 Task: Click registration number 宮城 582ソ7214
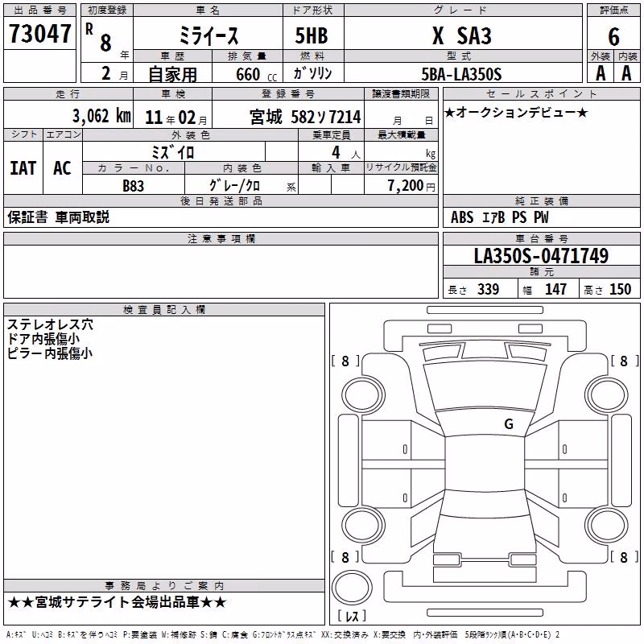click(x=305, y=117)
